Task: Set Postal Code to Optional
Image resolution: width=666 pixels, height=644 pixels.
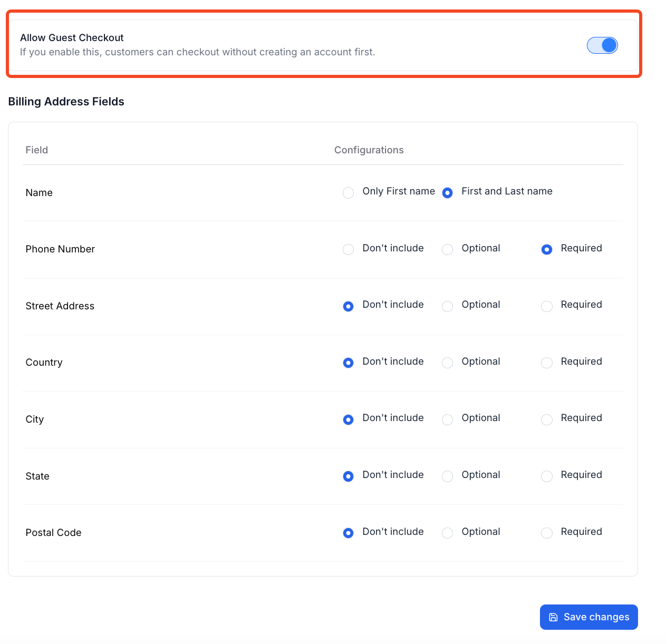Action: [x=447, y=533]
